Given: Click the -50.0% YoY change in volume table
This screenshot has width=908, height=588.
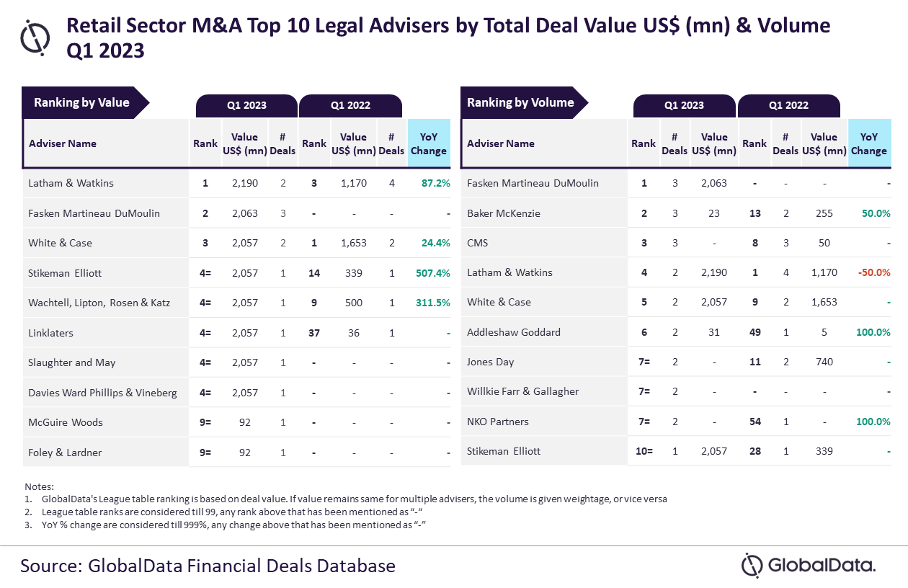Looking at the screenshot, I should 873,272.
